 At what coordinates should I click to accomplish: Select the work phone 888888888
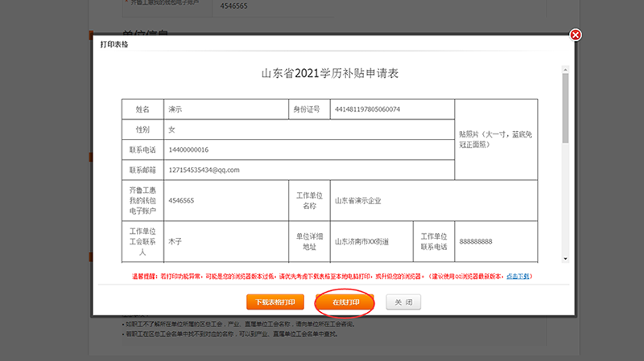click(x=476, y=242)
